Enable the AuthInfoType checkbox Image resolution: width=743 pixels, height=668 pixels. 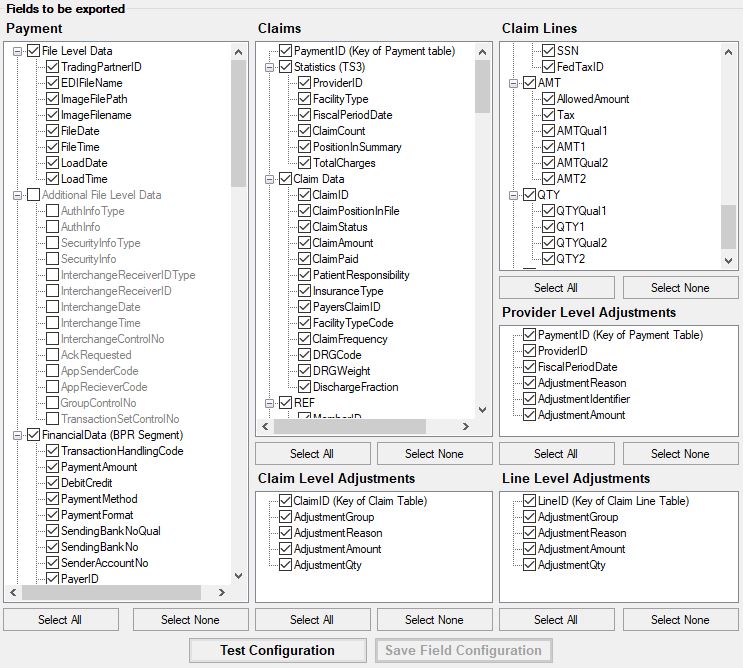[x=52, y=211]
